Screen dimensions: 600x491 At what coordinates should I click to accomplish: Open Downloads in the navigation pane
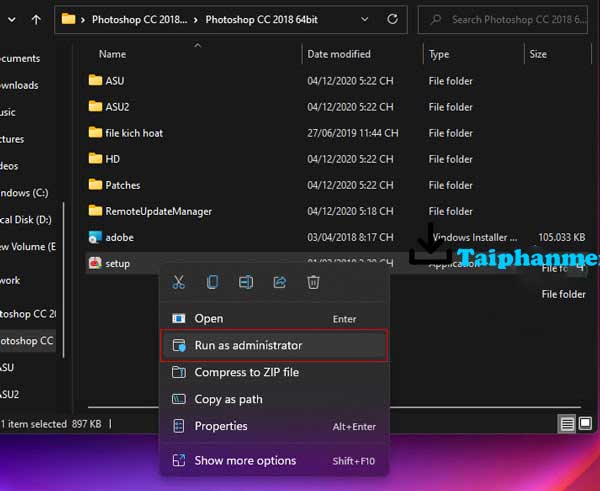click(19, 85)
